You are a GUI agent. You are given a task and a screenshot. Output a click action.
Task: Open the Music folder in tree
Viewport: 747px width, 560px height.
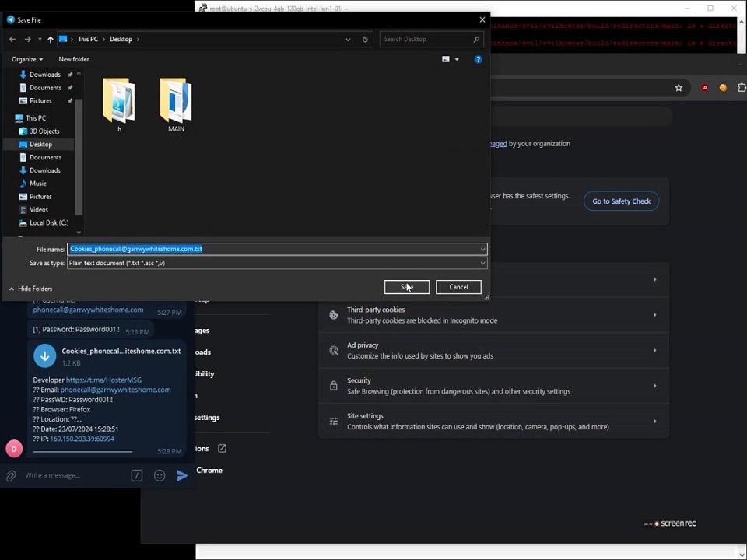[37, 184]
